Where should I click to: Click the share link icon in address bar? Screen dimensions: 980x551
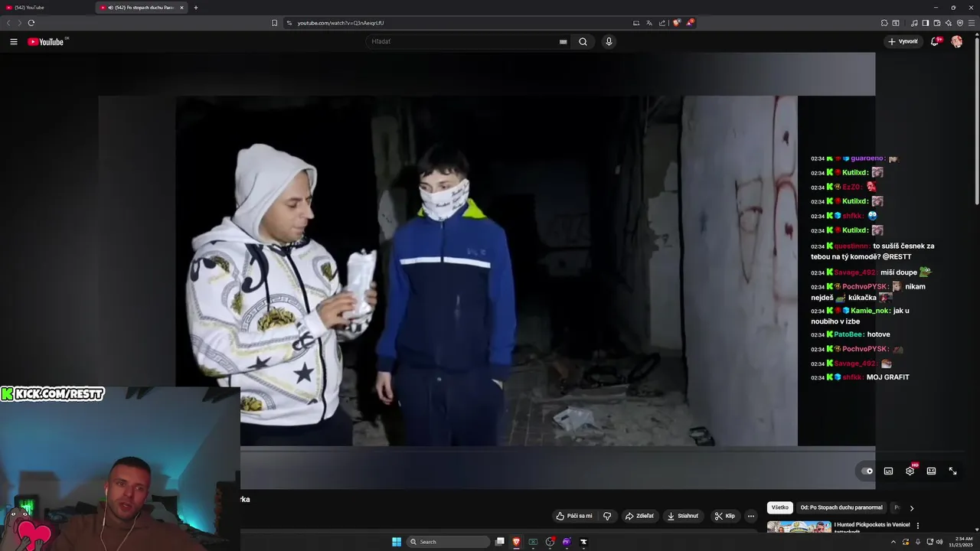pos(661,23)
